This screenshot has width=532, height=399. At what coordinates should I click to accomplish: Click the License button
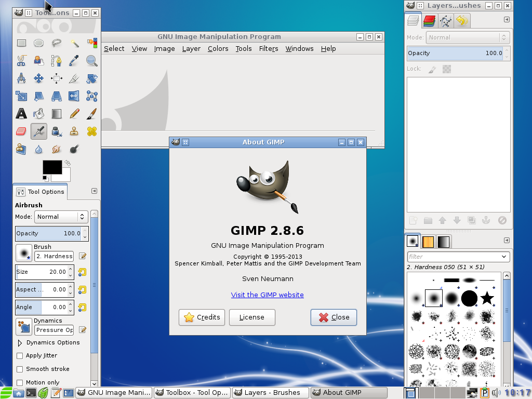pyautogui.click(x=252, y=317)
